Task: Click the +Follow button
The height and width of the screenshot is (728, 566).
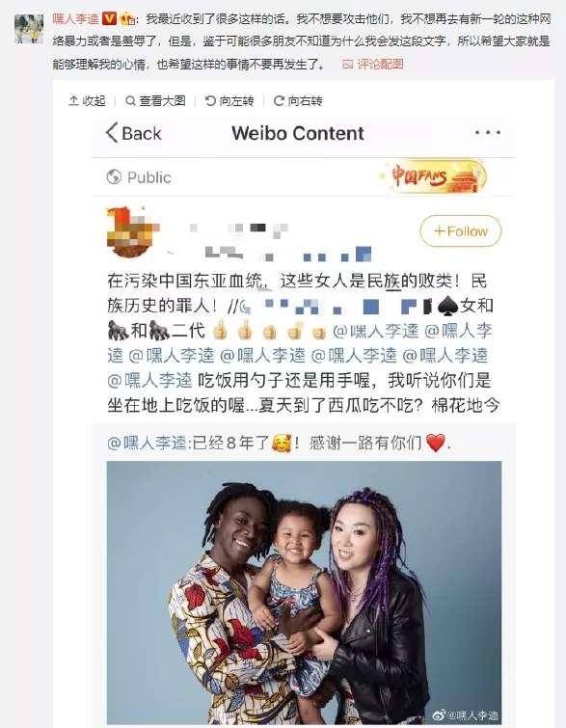Action: pyautogui.click(x=461, y=230)
